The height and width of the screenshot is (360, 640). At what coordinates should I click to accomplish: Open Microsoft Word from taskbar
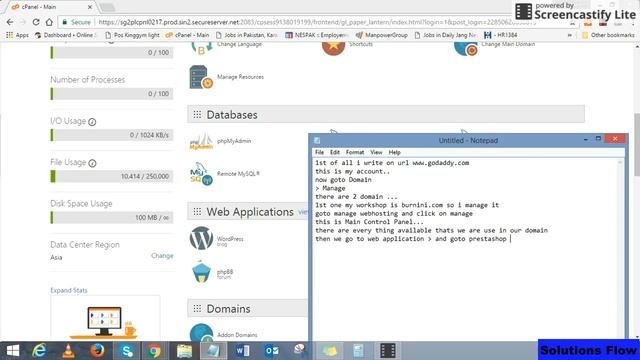(x=242, y=351)
